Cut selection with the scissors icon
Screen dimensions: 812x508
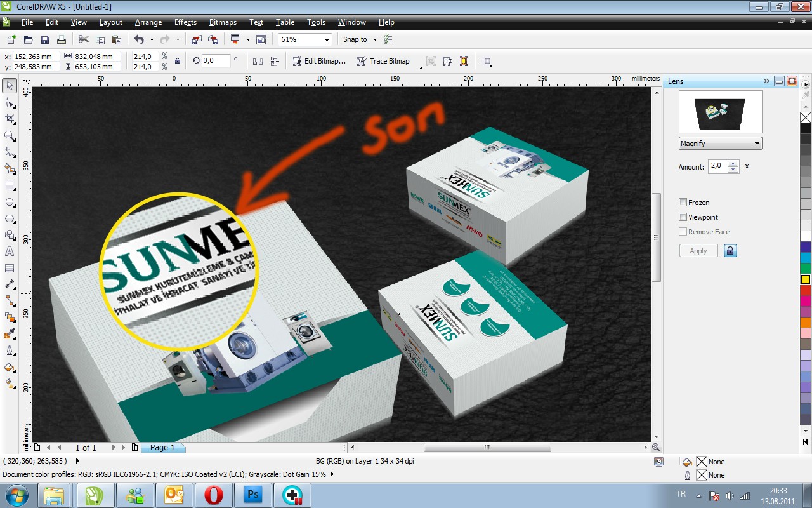[x=83, y=39]
